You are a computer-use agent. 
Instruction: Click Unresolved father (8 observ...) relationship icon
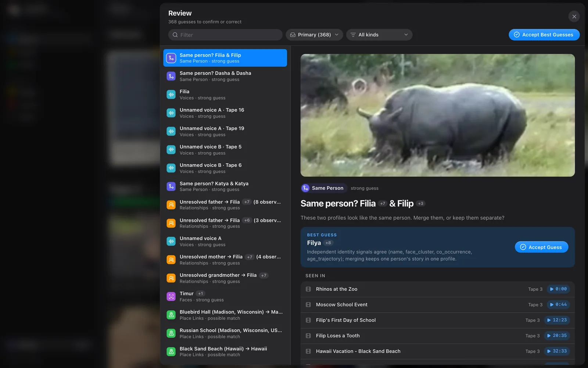171,205
